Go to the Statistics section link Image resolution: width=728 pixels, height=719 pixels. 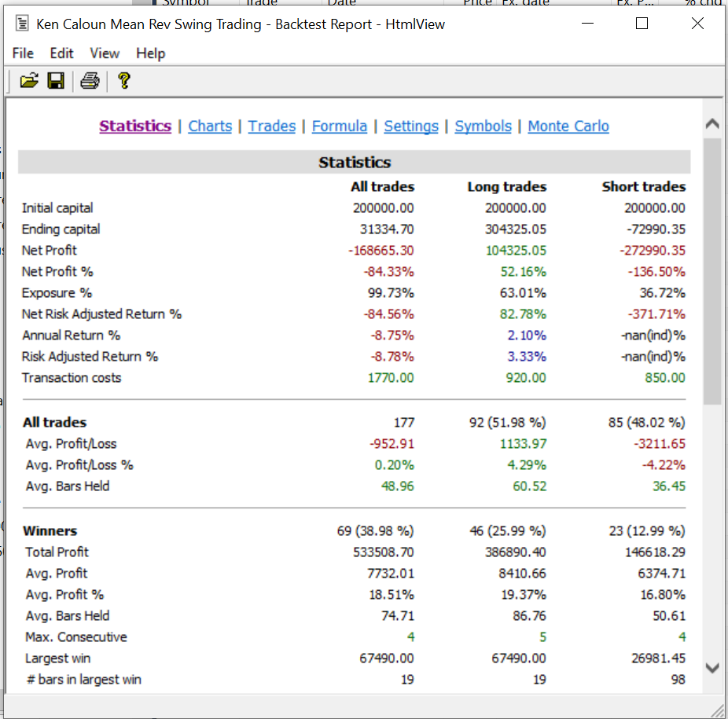click(135, 127)
